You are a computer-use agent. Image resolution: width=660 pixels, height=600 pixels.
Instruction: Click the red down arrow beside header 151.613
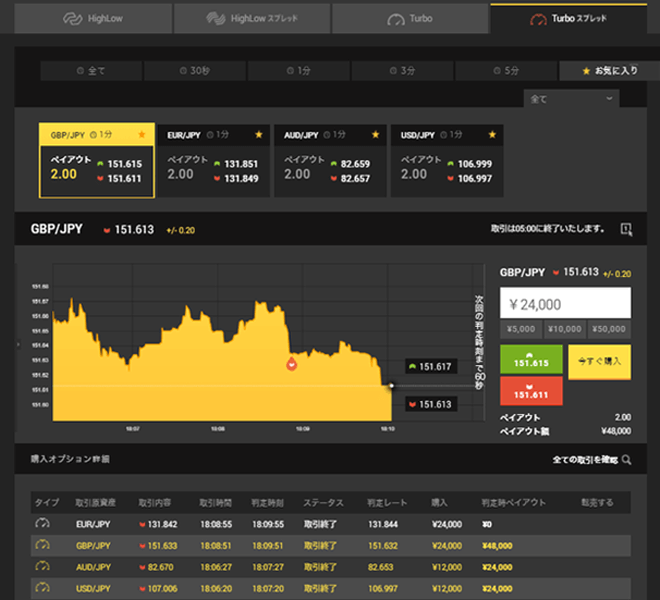pyautogui.click(x=107, y=230)
